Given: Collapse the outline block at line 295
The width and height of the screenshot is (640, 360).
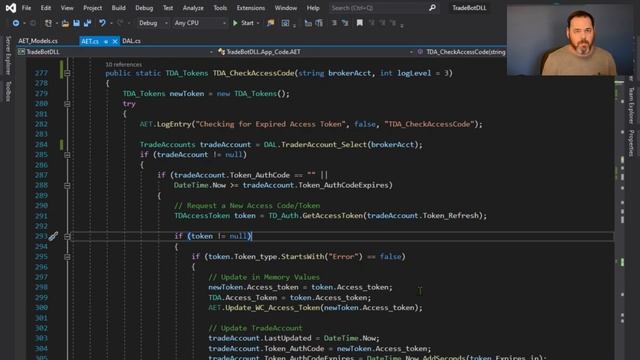Looking at the screenshot, I should [67, 257].
